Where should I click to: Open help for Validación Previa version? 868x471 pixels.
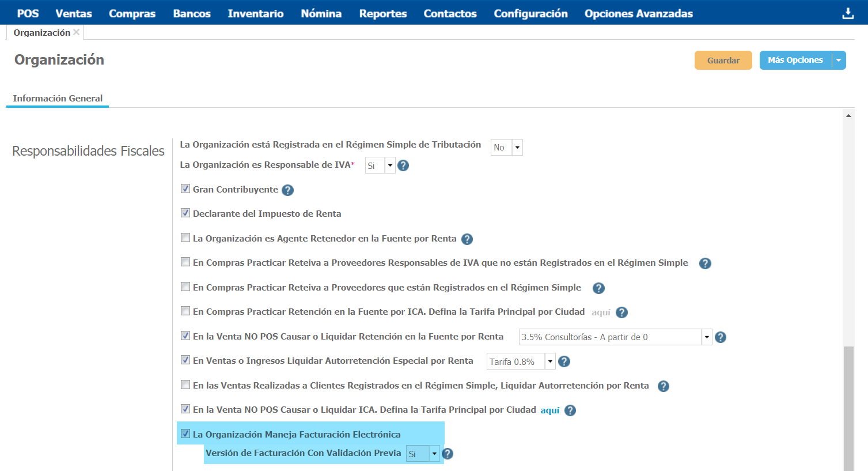448,454
